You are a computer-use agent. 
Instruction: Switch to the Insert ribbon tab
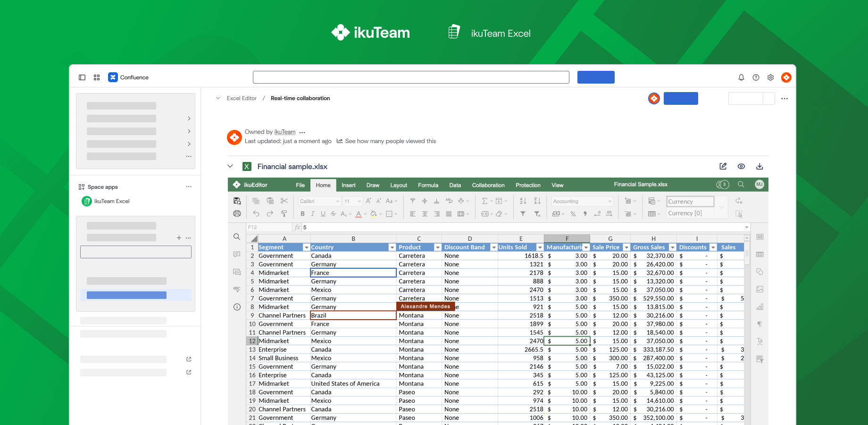click(349, 185)
